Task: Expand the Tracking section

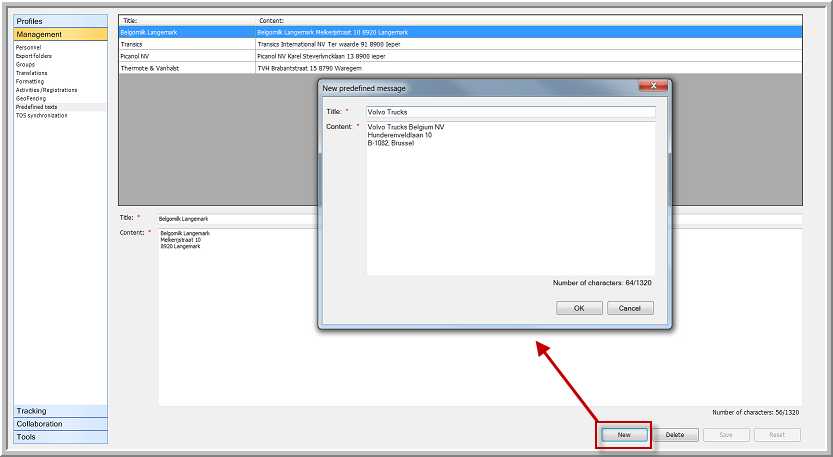Action: [x=60, y=411]
